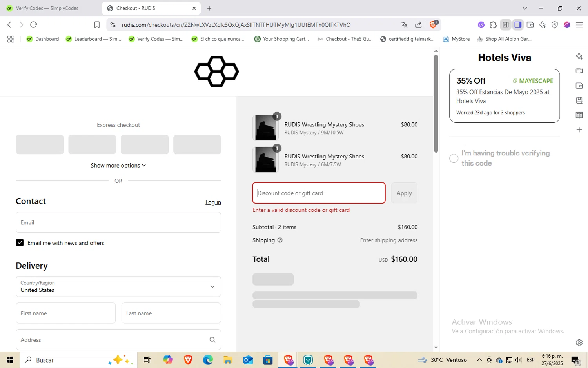Open Your Shopping Cart bookmark
The height and width of the screenshot is (368, 588).
281,39
